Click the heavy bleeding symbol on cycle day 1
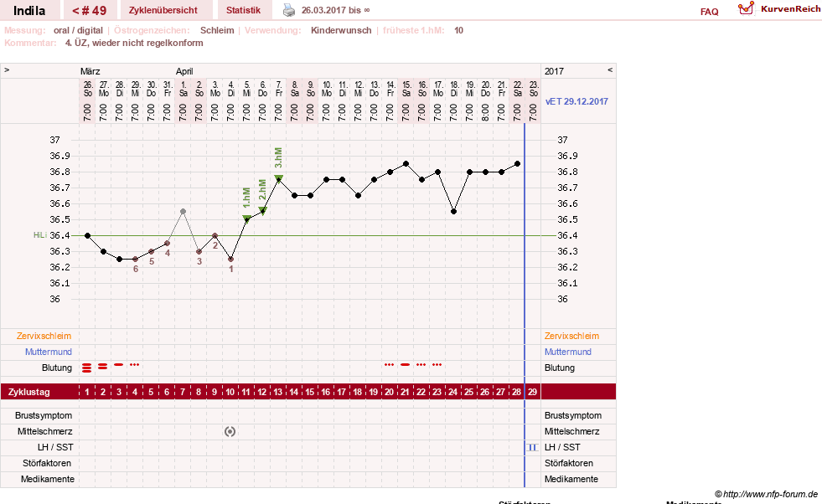The image size is (822, 504). (x=87, y=368)
